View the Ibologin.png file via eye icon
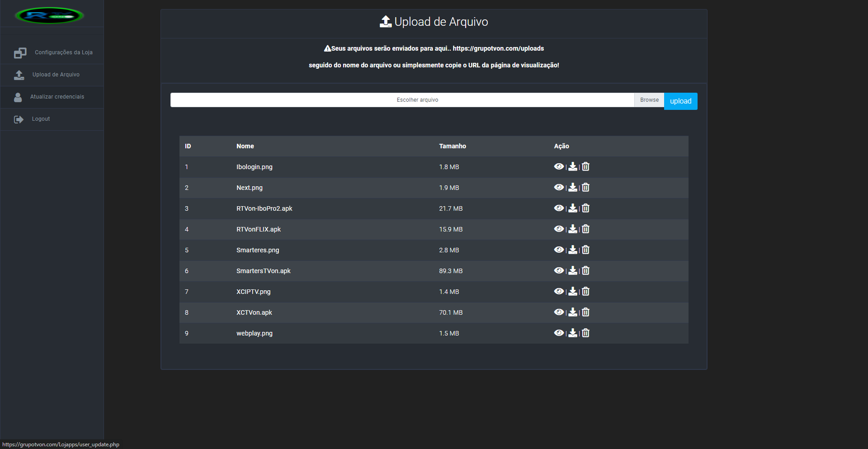868x449 pixels. click(559, 167)
